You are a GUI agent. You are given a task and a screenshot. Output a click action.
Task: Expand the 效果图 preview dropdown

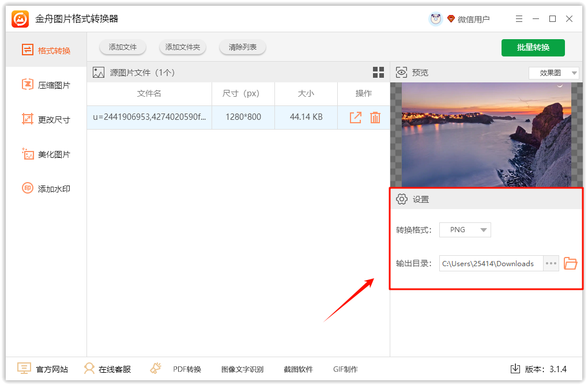pos(554,73)
